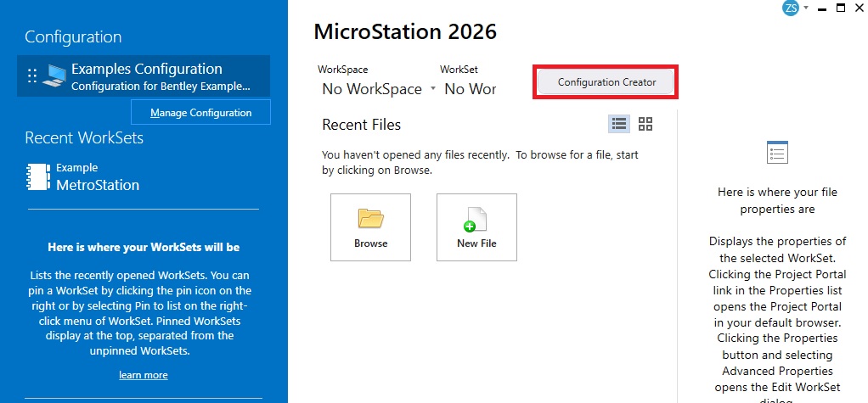Minimize the MicroStation window
The width and height of the screenshot is (868, 403).
tap(820, 8)
